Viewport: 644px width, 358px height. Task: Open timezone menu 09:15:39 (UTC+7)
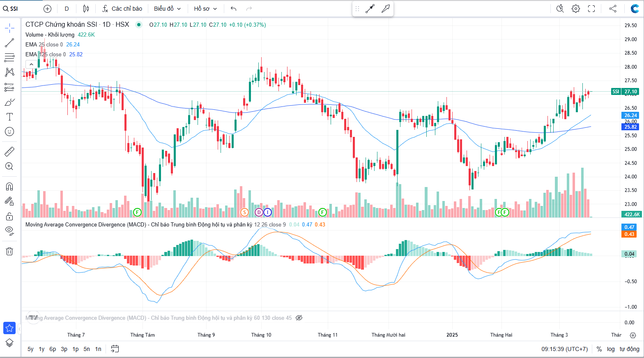pos(565,349)
